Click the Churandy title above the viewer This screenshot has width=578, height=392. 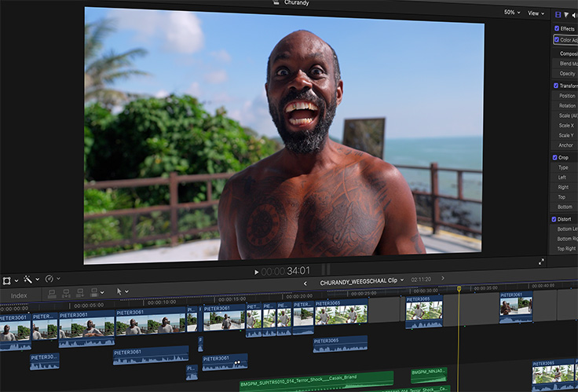296,2
